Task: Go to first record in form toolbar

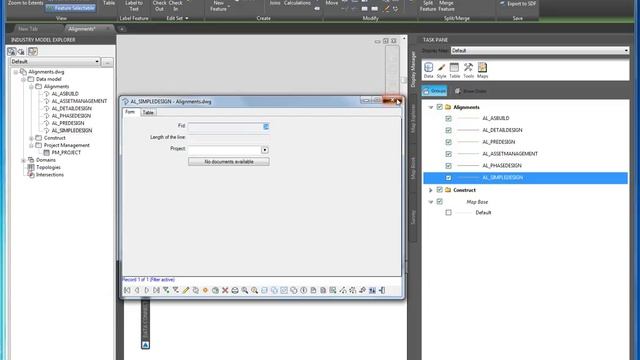Action: (127, 290)
